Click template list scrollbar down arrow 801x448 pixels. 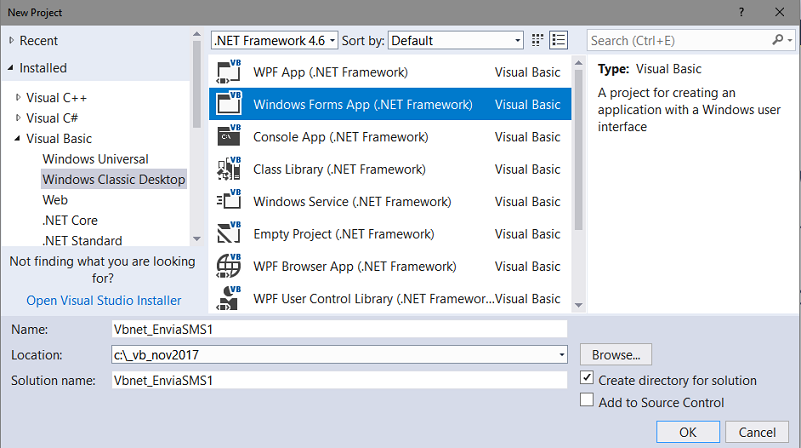(x=579, y=305)
